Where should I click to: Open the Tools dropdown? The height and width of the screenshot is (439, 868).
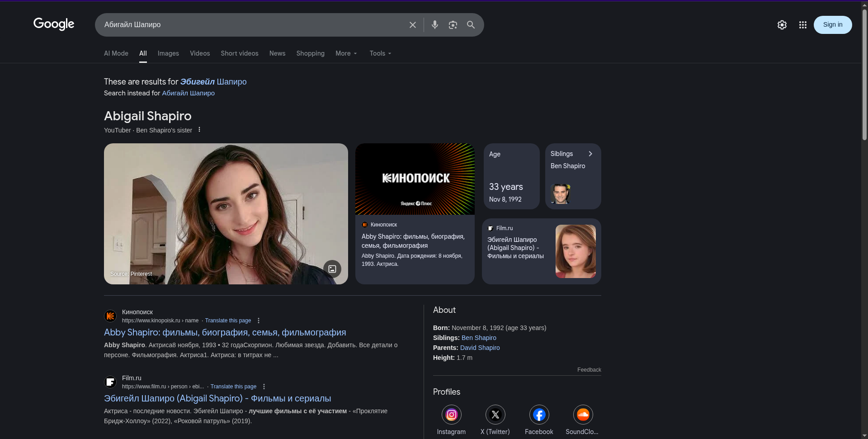tap(381, 53)
